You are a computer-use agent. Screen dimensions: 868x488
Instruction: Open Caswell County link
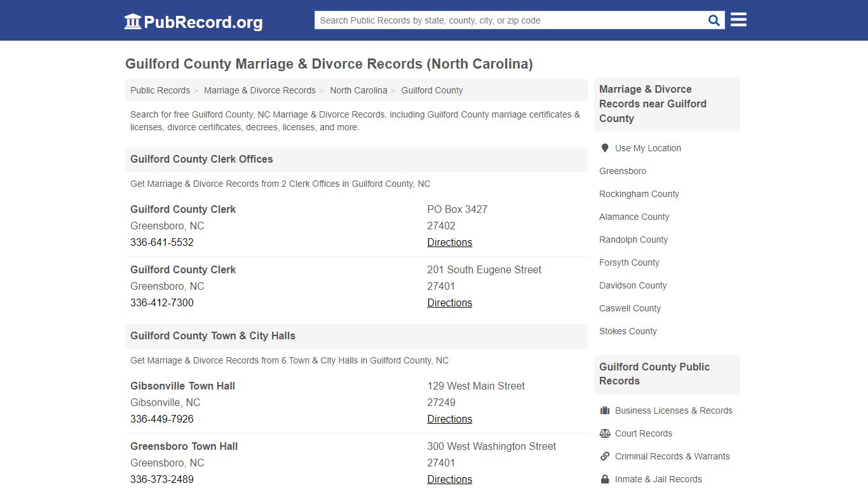[x=630, y=308]
